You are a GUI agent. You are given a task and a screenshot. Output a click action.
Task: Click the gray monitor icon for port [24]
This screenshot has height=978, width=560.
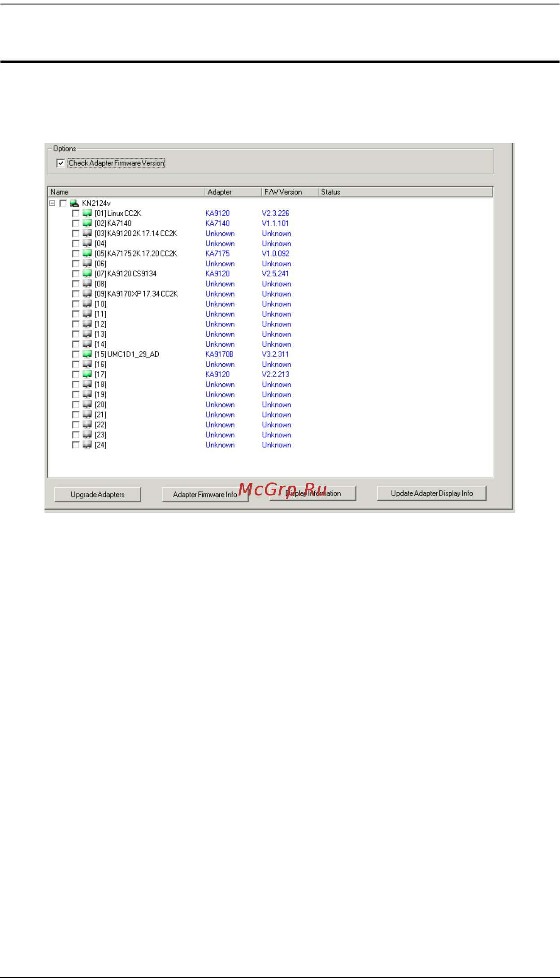pyautogui.click(x=87, y=445)
